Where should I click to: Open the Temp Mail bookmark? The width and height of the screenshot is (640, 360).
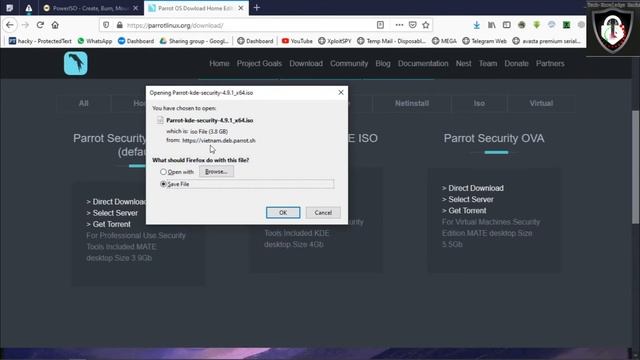coord(391,41)
